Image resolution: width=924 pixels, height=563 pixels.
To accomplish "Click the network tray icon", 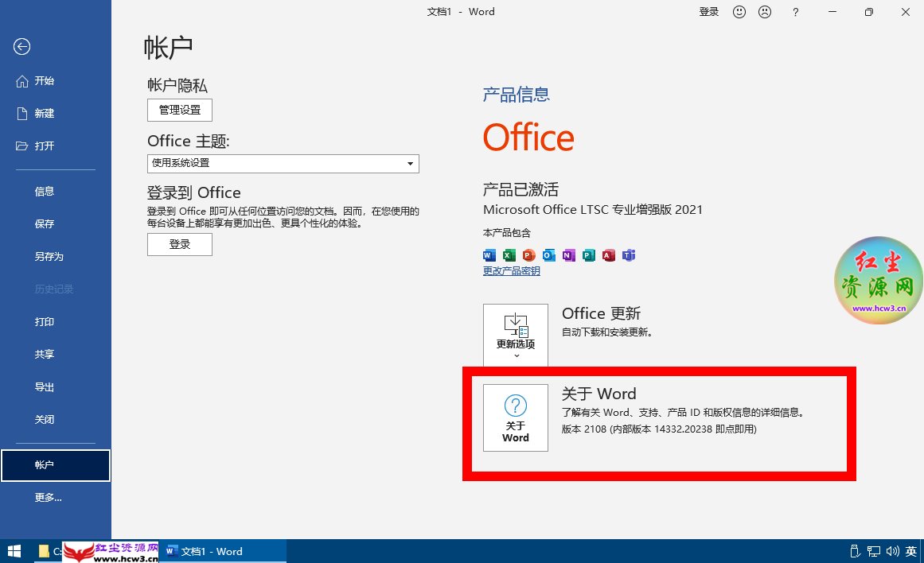I will 874,551.
